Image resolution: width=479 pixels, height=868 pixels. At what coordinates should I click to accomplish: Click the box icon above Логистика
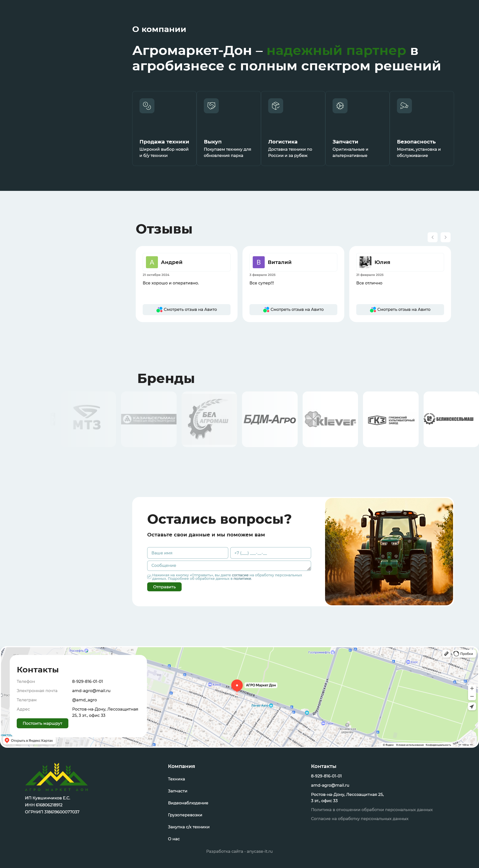tap(275, 106)
